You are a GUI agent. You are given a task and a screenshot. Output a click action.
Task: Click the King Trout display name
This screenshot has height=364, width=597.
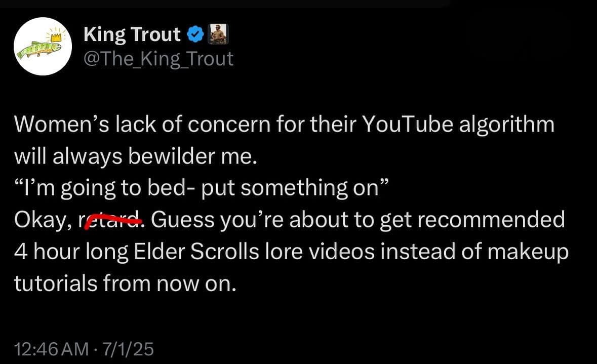pyautogui.click(x=131, y=33)
